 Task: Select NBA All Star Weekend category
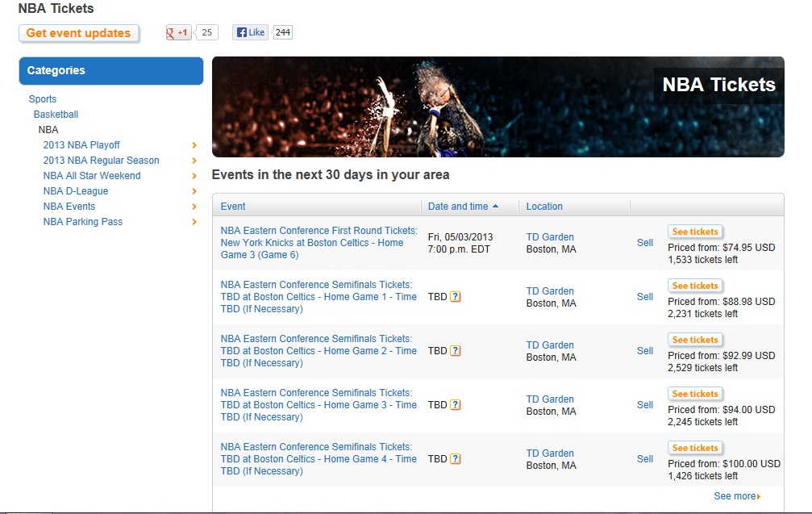pyautogui.click(x=92, y=176)
